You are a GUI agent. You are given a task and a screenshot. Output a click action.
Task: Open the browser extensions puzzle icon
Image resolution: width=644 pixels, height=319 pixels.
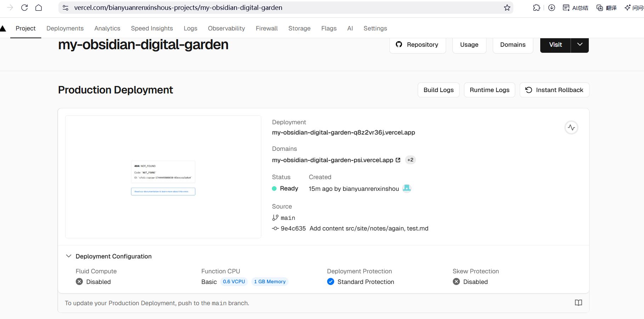pyautogui.click(x=537, y=7)
